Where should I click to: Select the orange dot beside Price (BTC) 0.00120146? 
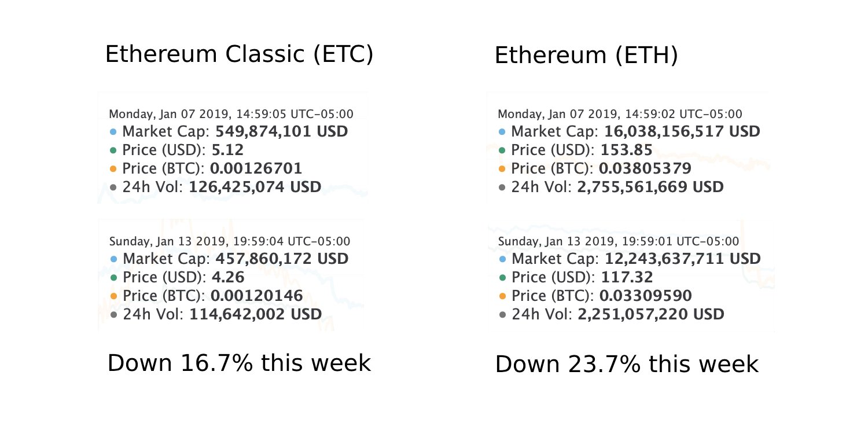click(x=113, y=296)
